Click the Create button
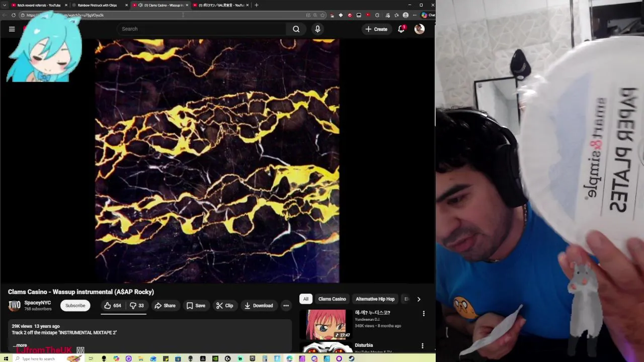644x362 pixels. point(376,29)
